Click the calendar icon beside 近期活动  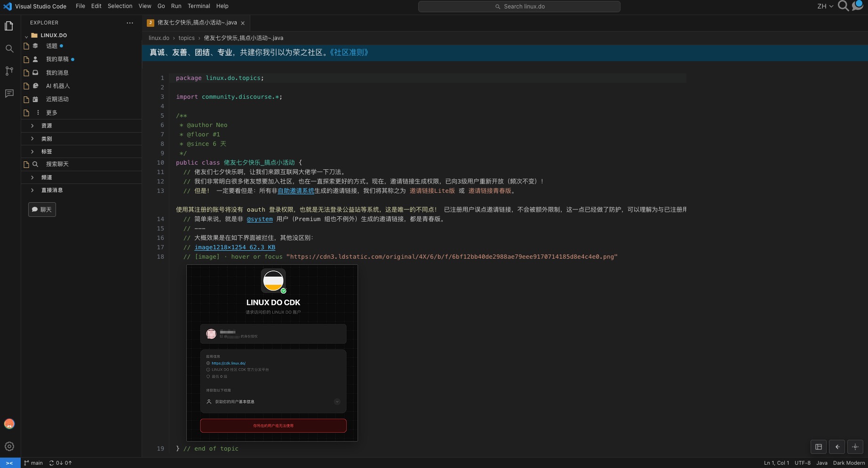(35, 99)
